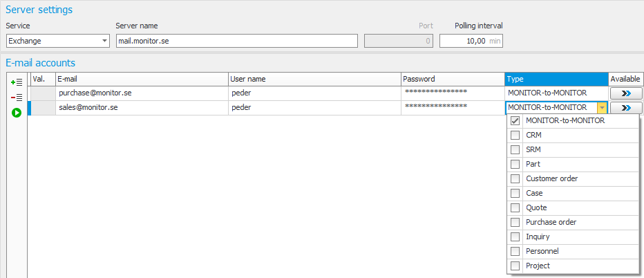Screen dimensions: 644x278
Task: Click the Polling interval field
Action: click(x=471, y=41)
